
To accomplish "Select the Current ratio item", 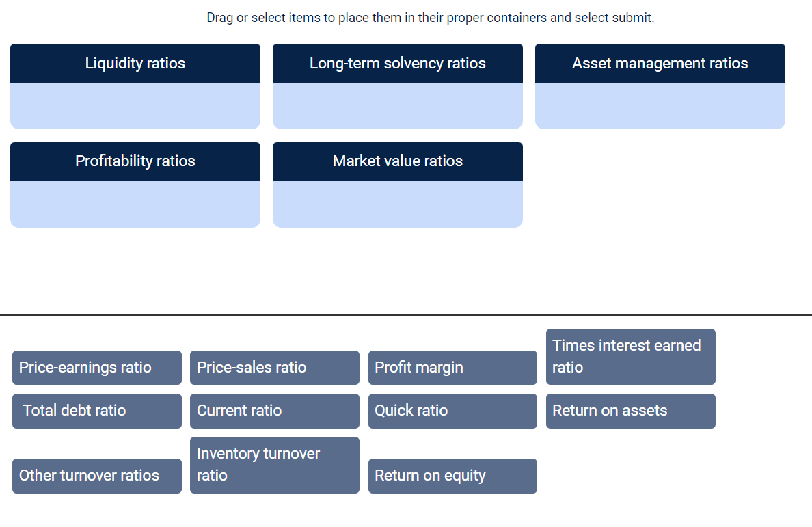I will pos(274,411).
